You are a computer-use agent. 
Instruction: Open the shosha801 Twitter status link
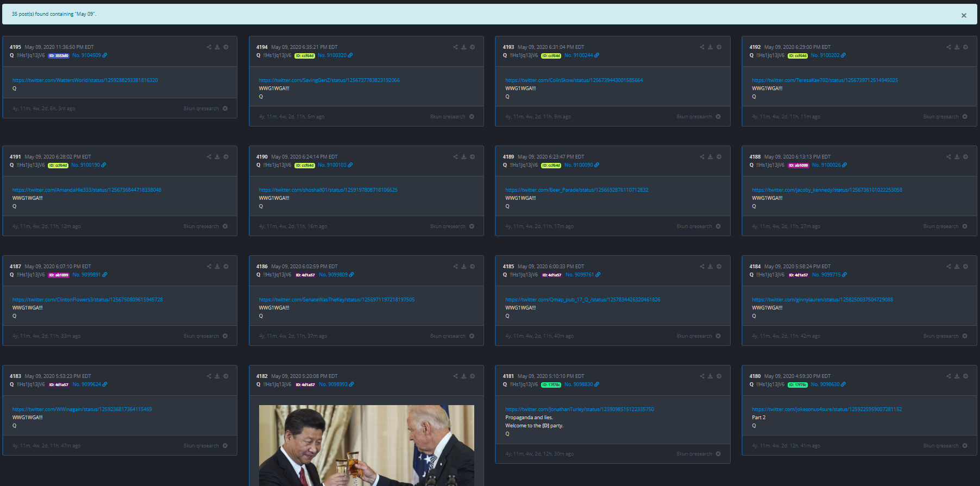pyautogui.click(x=328, y=190)
